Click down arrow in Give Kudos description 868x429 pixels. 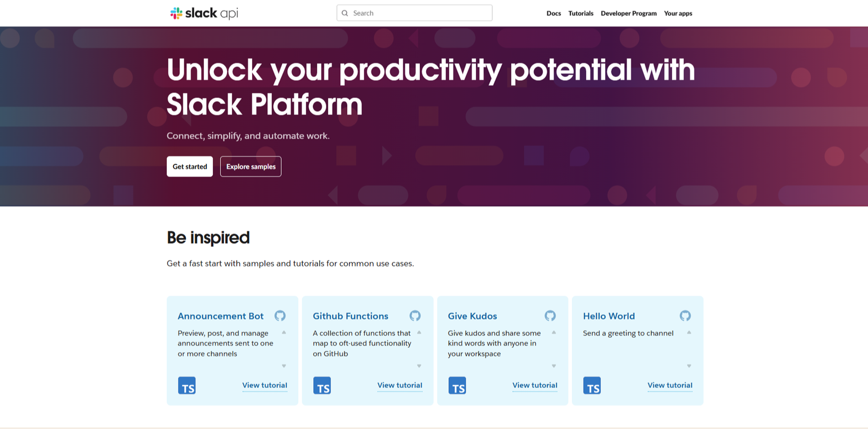click(x=554, y=366)
